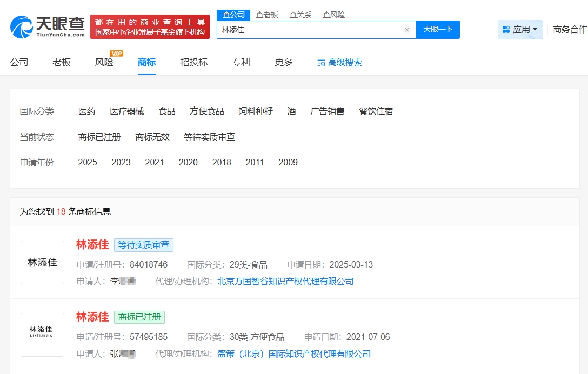Filter by 方便食品 category

coord(207,111)
